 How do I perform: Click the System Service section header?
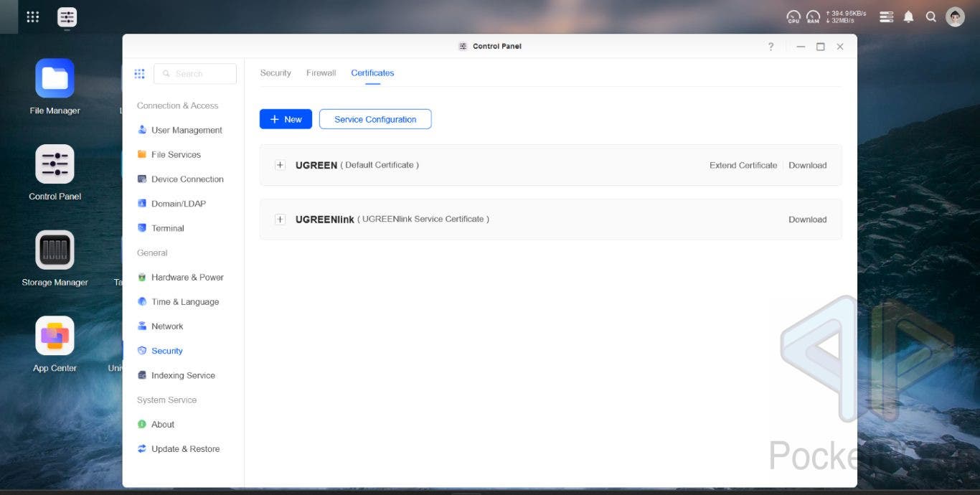pos(166,400)
